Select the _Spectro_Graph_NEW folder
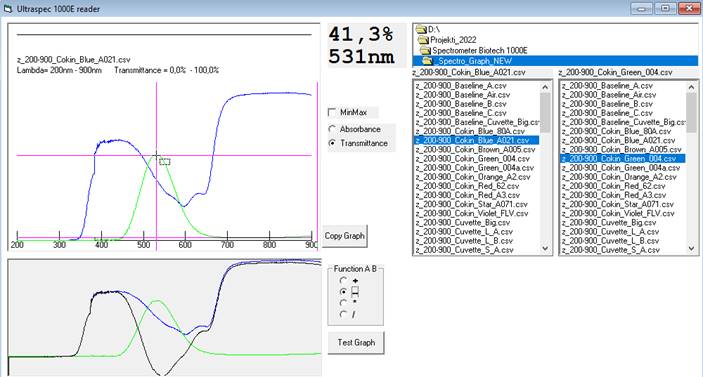703x377 pixels. [555, 61]
